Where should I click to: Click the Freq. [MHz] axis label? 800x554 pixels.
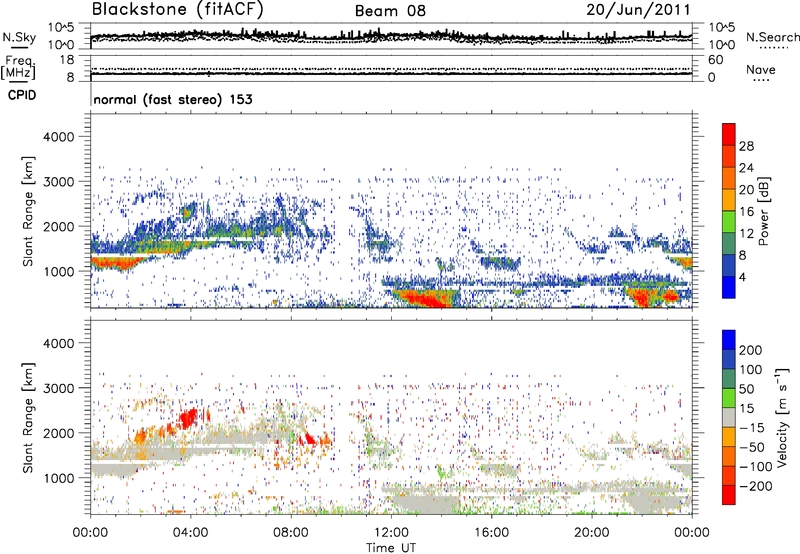18,67
